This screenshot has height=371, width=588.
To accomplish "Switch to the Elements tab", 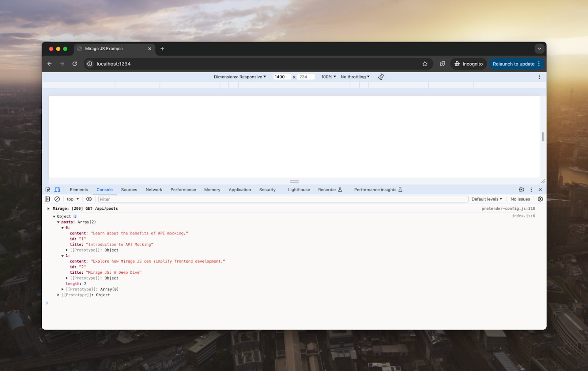I will tap(79, 190).
